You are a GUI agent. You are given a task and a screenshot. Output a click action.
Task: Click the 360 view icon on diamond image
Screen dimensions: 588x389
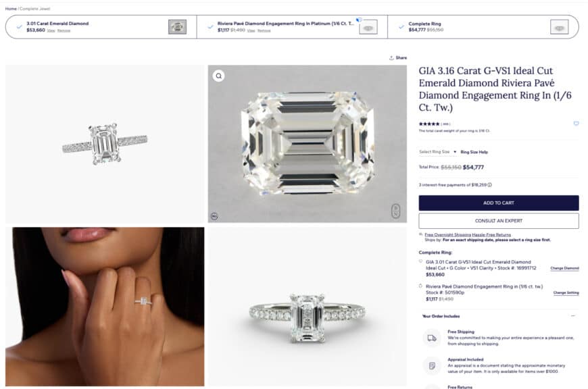tap(214, 216)
